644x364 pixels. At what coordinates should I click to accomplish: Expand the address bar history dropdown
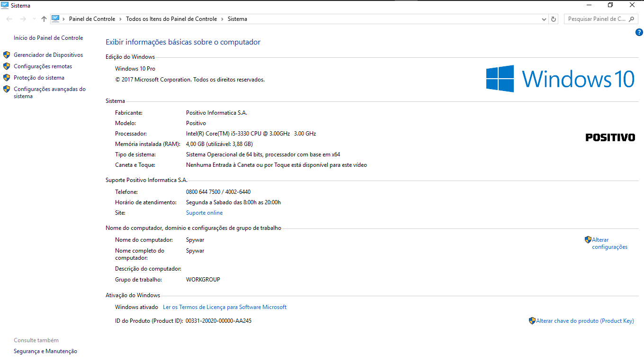pos(544,19)
